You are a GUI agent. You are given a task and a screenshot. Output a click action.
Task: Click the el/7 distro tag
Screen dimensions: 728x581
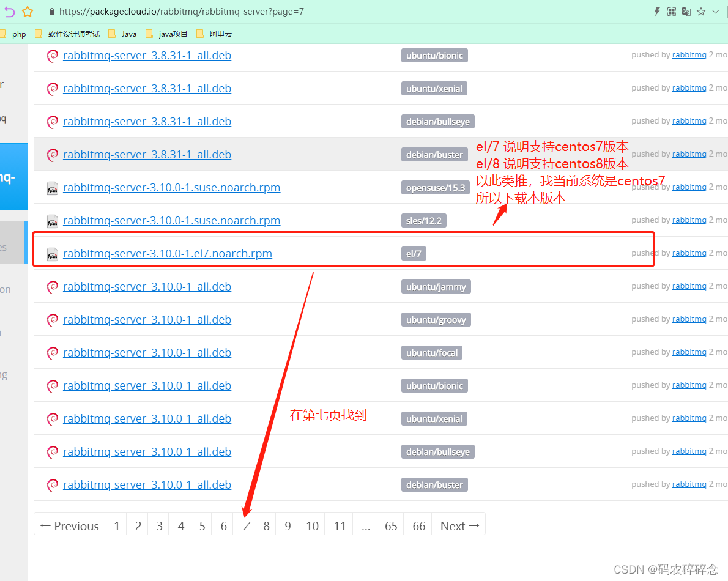414,254
